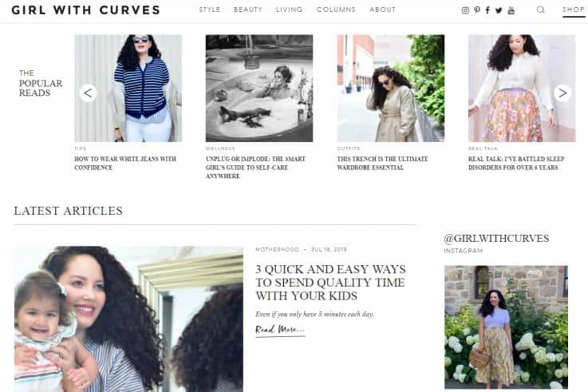Open the Style menu
Image resolution: width=588 pixels, height=392 pixels.
pos(210,10)
